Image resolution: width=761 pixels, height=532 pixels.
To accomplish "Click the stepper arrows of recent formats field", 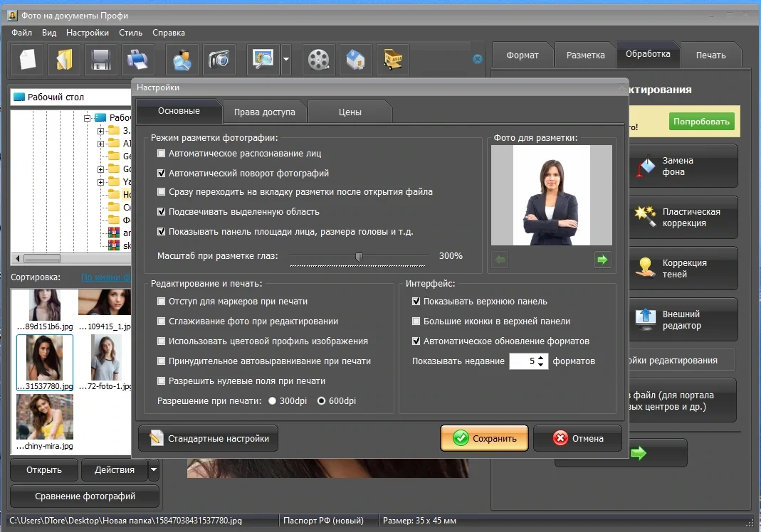I will (540, 361).
